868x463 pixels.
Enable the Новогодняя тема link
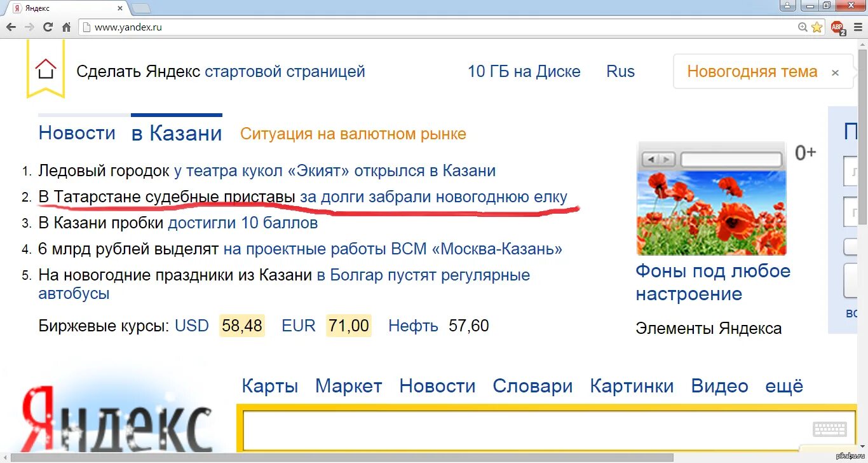[x=752, y=71]
